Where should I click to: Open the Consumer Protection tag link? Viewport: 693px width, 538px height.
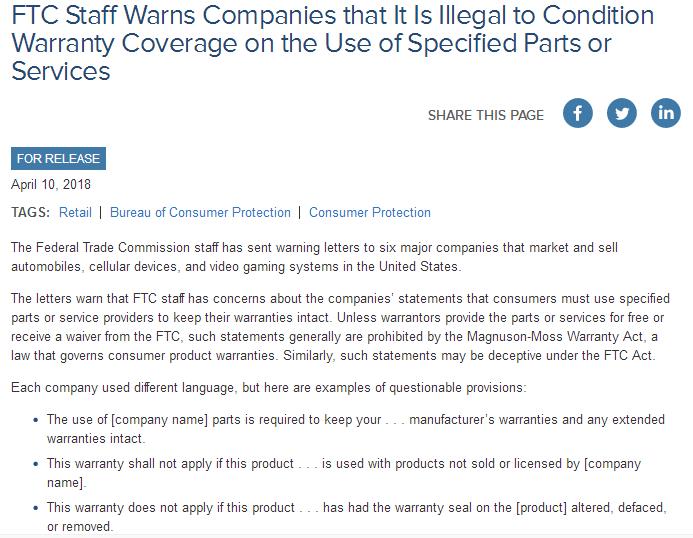click(x=370, y=212)
